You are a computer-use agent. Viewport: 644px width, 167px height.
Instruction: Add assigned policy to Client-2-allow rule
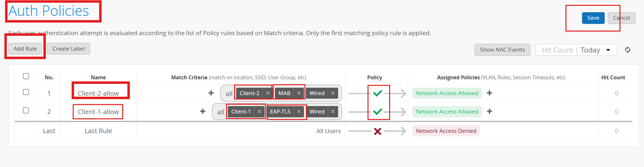(x=489, y=93)
